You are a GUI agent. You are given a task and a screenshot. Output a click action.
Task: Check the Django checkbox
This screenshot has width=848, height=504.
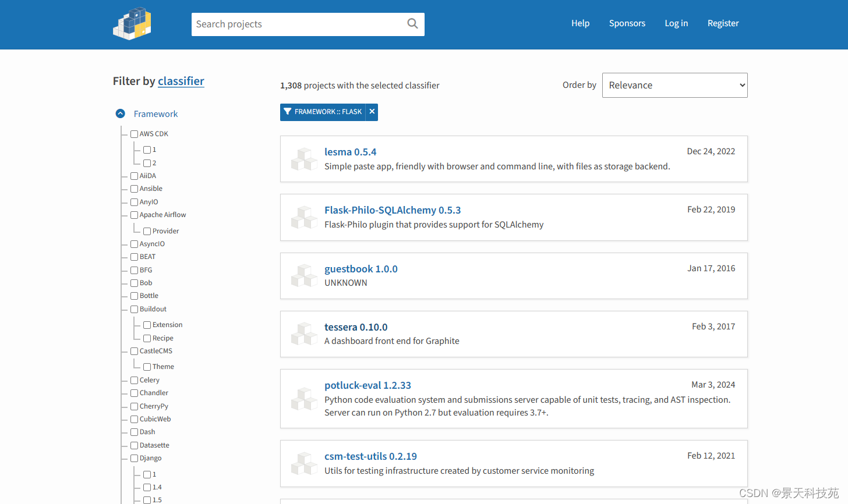click(135, 458)
